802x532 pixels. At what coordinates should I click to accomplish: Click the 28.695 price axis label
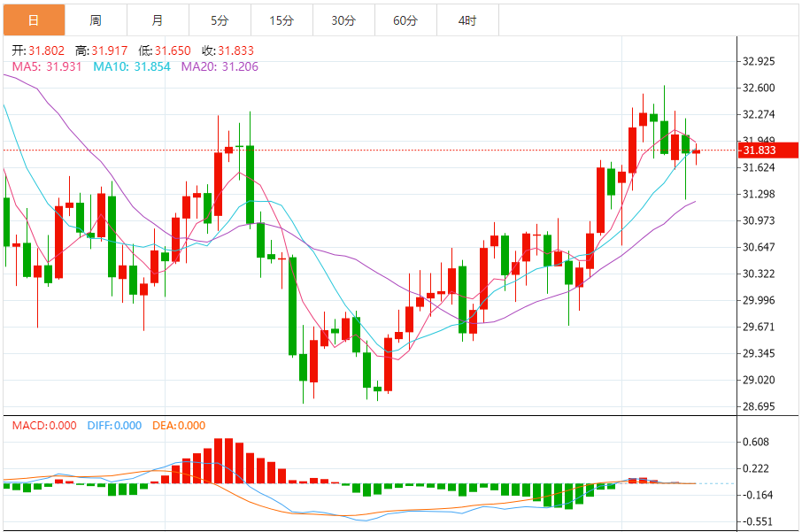point(759,406)
